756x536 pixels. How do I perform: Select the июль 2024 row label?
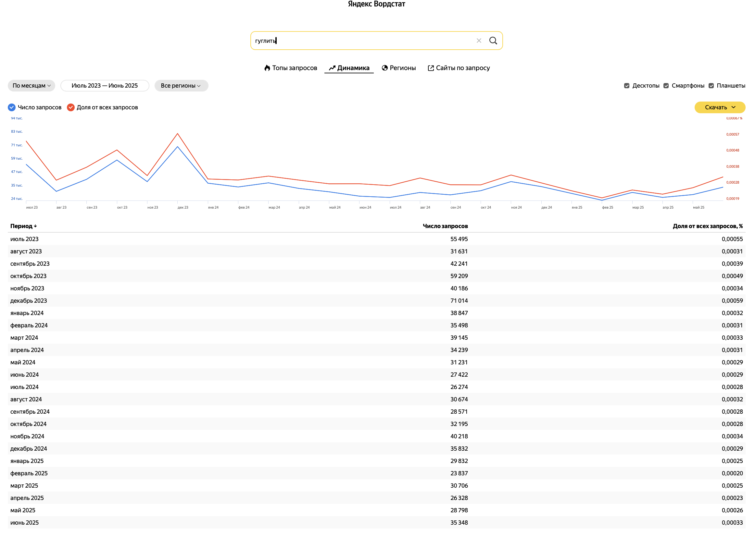[24, 388]
